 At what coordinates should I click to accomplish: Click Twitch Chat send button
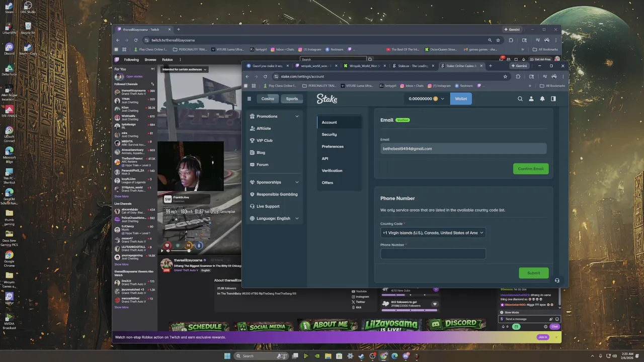[554, 327]
